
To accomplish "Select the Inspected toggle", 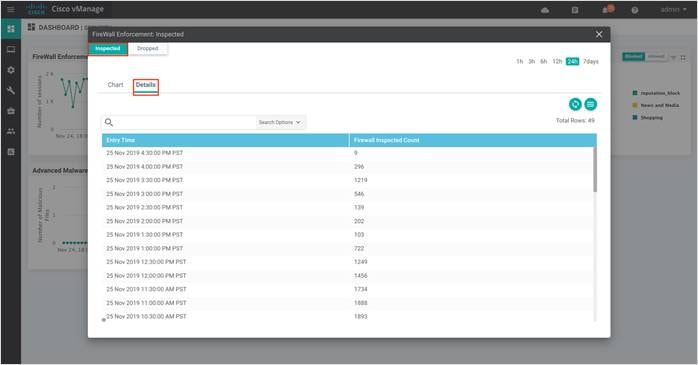I will [x=108, y=49].
